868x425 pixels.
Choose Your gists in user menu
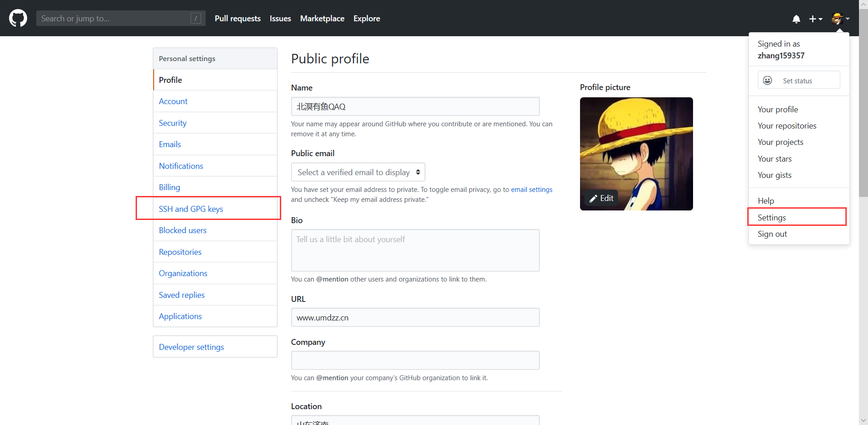click(799, 175)
